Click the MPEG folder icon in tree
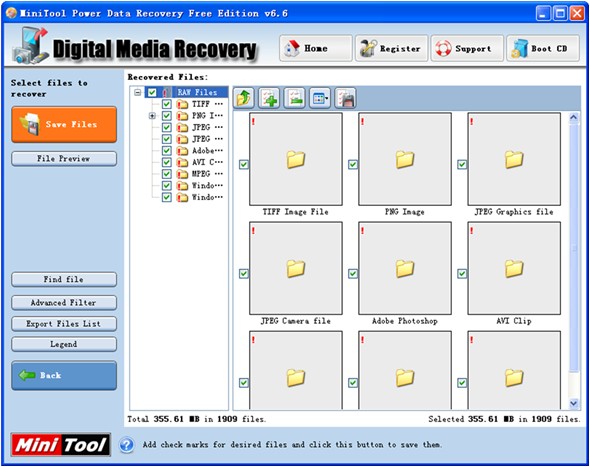The image size is (590, 467). coord(182,174)
